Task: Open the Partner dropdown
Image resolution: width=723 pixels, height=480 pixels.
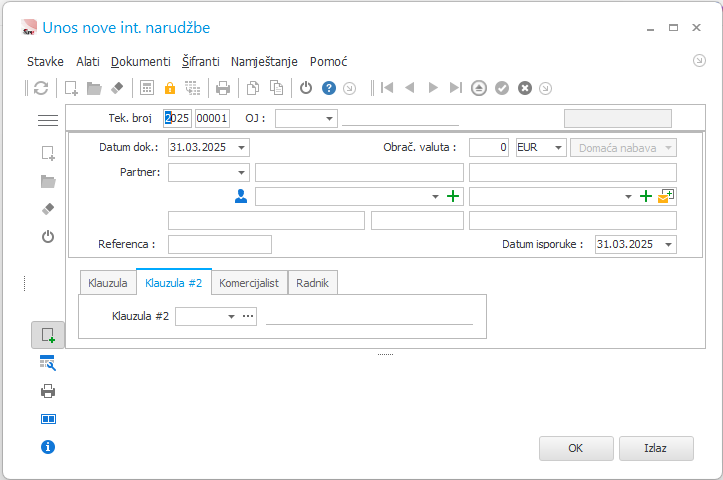Action: pyautogui.click(x=241, y=172)
